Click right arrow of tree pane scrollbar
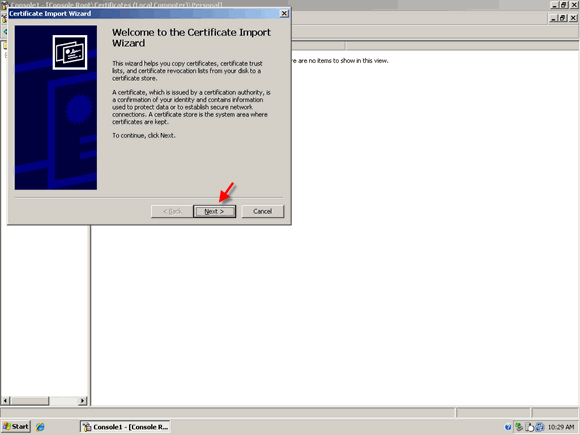The image size is (580, 435). 82,401
